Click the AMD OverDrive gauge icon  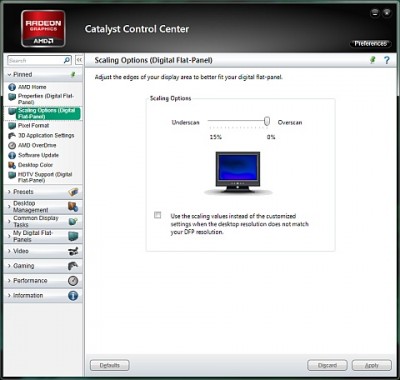click(x=12, y=146)
